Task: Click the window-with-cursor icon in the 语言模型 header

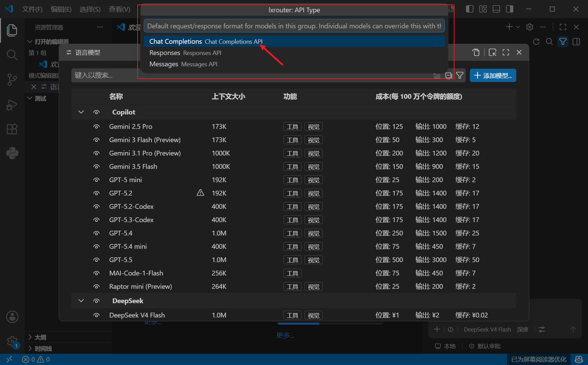Action: tap(492, 52)
